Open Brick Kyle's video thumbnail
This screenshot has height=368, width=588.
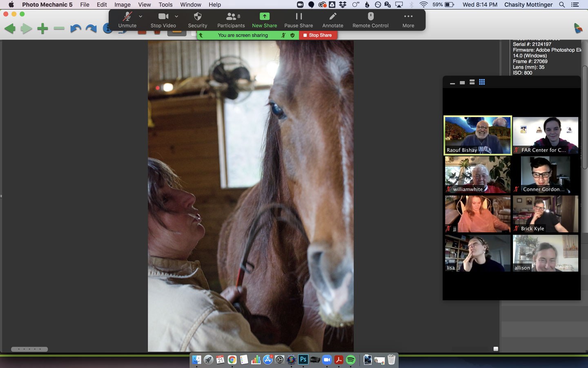point(545,214)
